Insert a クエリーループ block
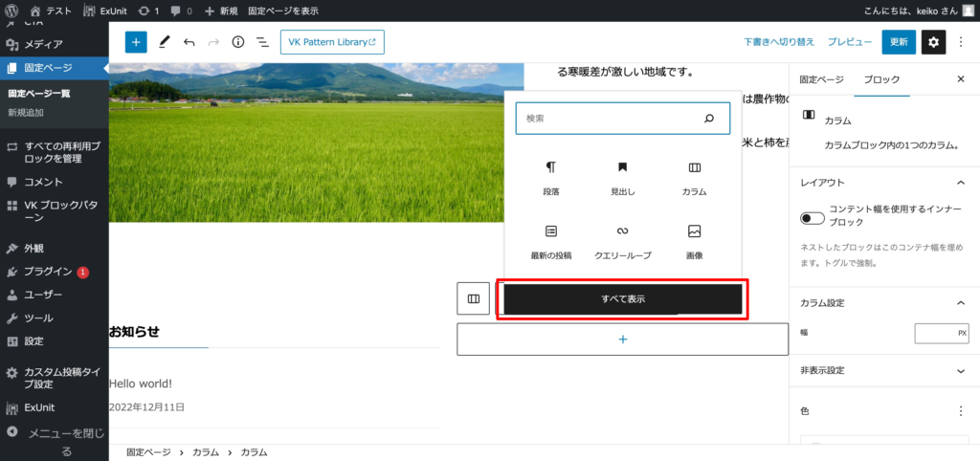Image resolution: width=980 pixels, height=461 pixels. tap(622, 243)
